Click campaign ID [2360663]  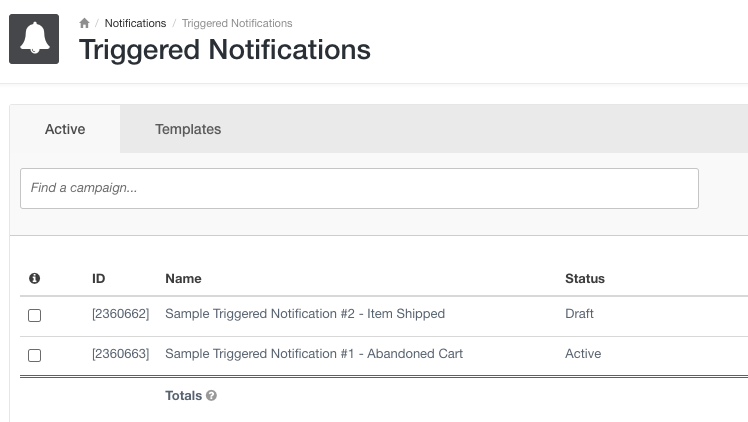[120, 354]
